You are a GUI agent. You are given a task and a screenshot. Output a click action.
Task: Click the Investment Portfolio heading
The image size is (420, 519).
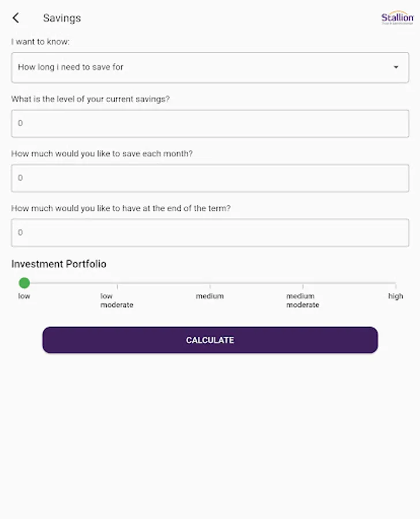click(x=59, y=264)
